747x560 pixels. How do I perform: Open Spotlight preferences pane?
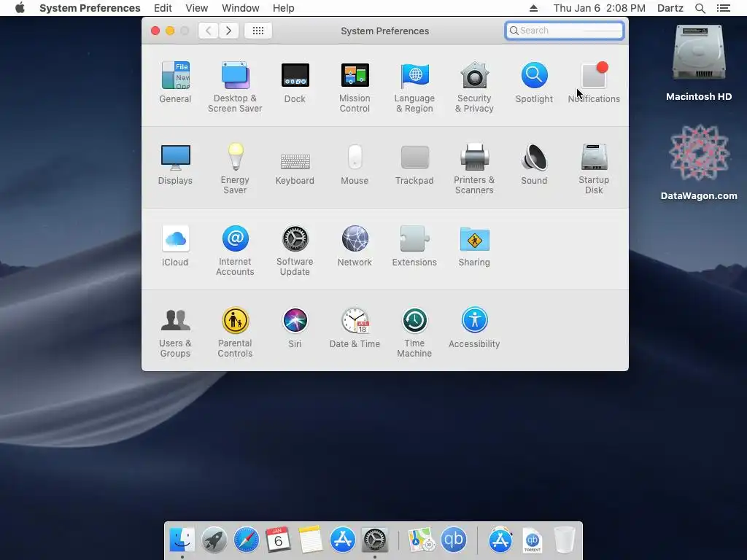click(534, 82)
